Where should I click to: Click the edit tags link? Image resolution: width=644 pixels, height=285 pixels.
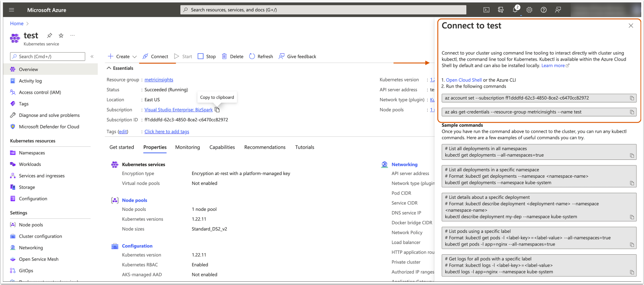(x=123, y=132)
